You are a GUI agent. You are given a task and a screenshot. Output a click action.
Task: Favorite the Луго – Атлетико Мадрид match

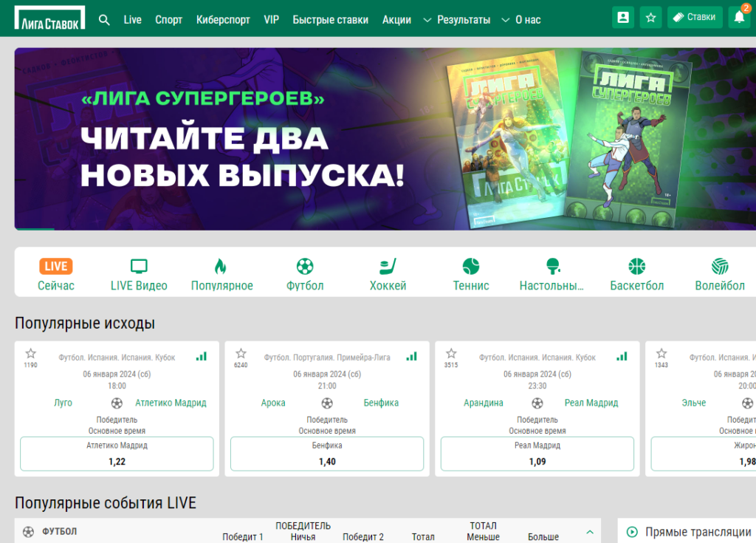[x=30, y=353]
